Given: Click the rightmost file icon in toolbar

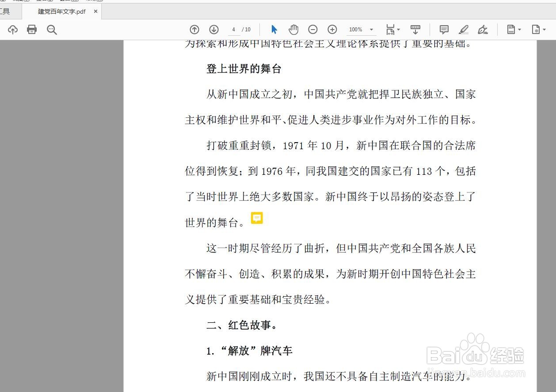Looking at the screenshot, I should [536, 30].
